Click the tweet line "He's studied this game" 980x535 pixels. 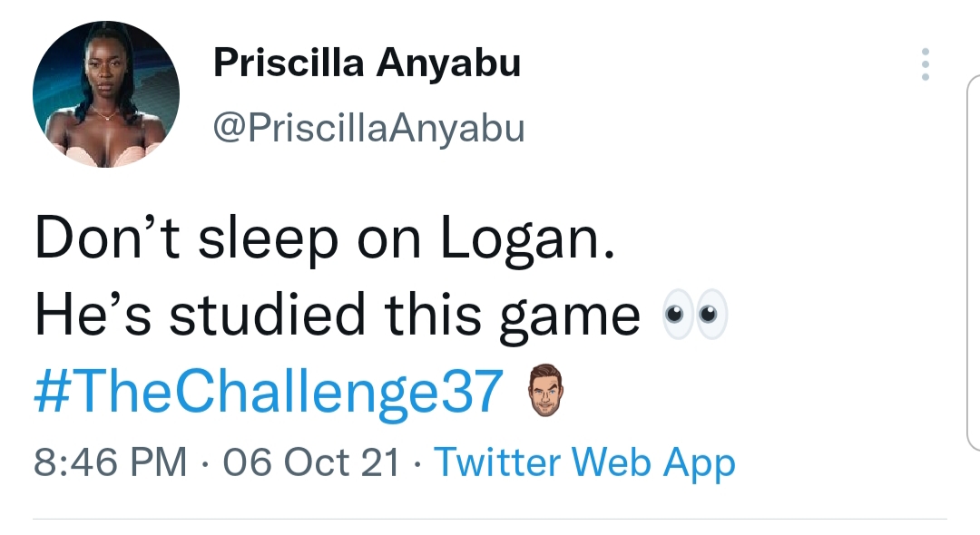[338, 315]
